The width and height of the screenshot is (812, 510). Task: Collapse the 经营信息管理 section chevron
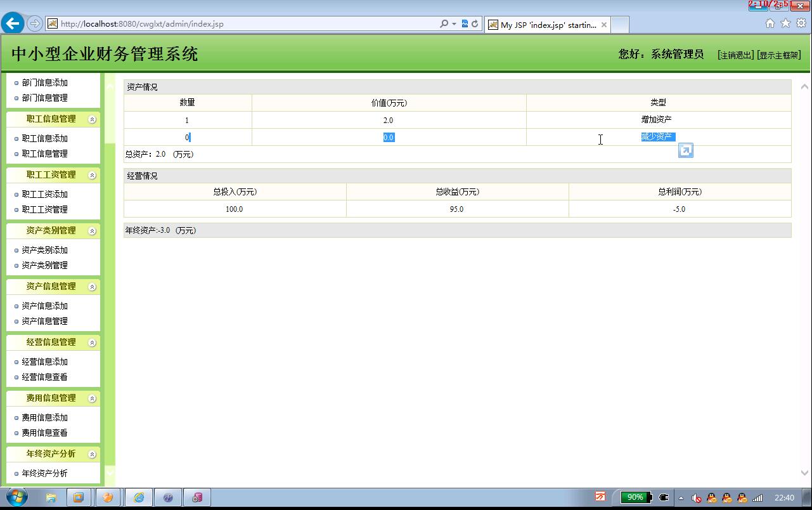[92, 343]
